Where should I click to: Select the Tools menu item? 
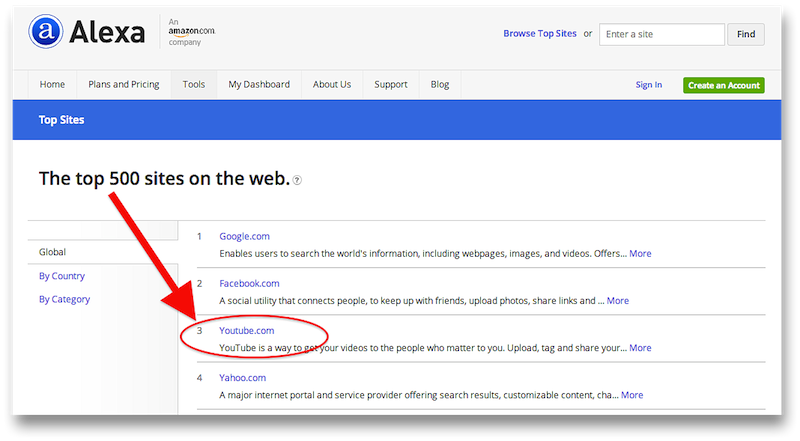pyautogui.click(x=194, y=84)
